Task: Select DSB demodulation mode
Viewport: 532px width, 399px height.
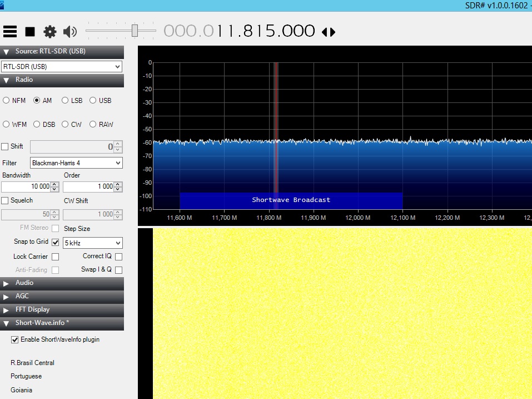Action: pos(44,124)
